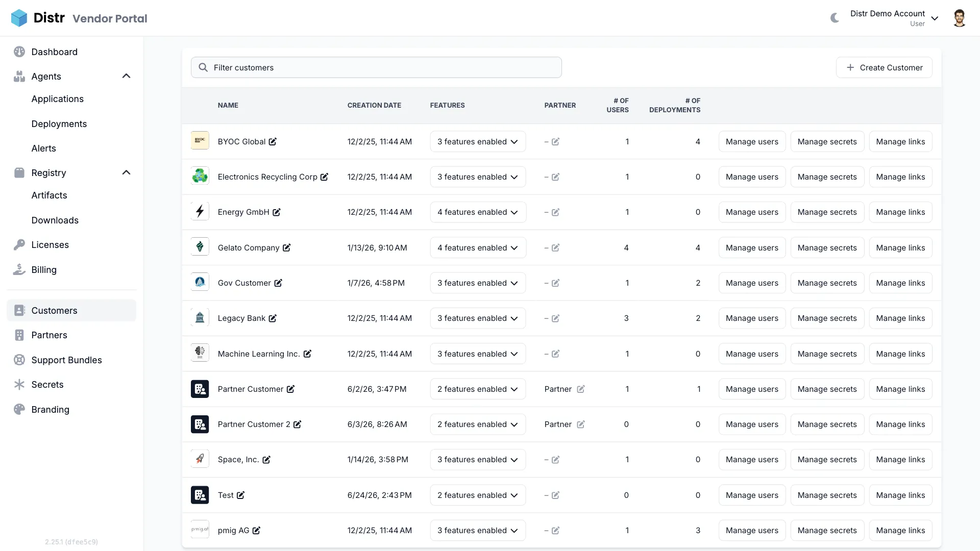980x551 pixels.
Task: Click the Distr cube logo
Action: [x=19, y=18]
